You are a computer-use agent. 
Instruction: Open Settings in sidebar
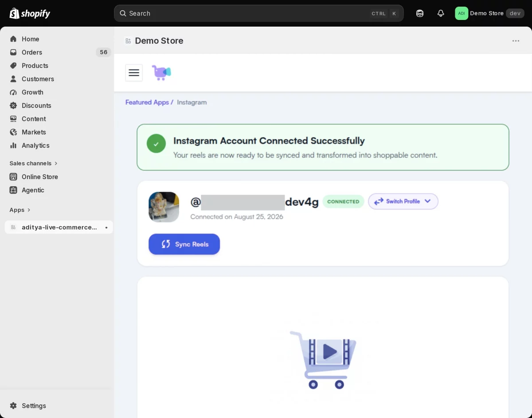pyautogui.click(x=59, y=406)
